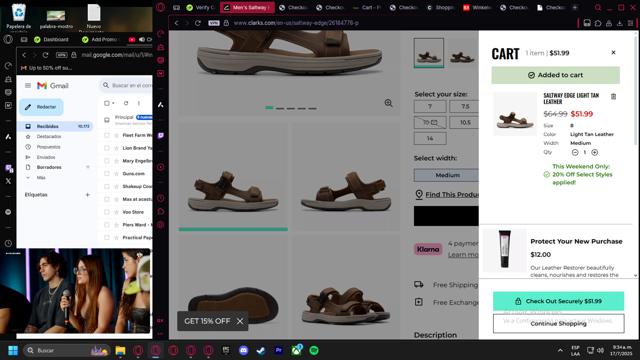
Task: Open browser search tabs magnifier icon
Action: click(x=598, y=7)
